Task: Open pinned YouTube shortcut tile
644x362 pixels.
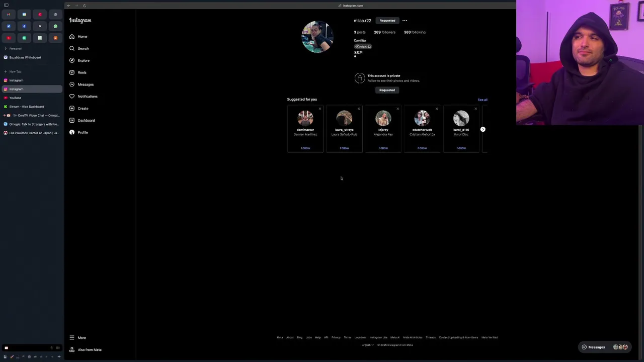Action: pyautogui.click(x=9, y=38)
